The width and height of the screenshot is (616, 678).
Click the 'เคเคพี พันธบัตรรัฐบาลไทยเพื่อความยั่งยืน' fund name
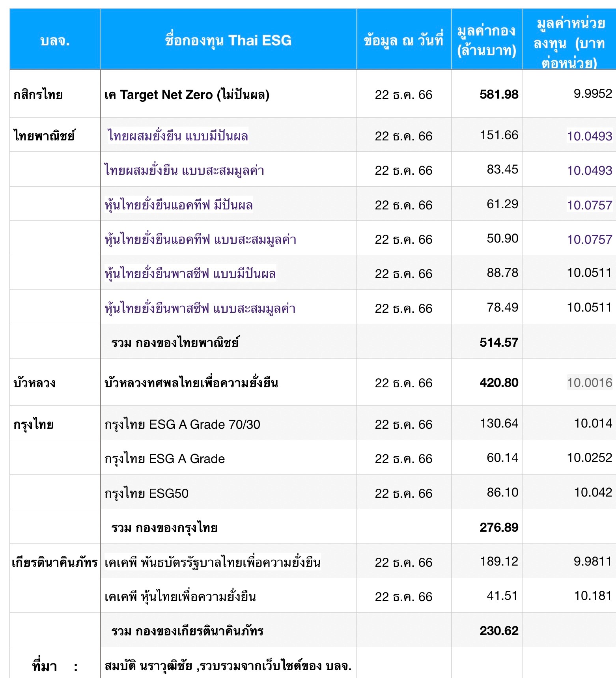pyautogui.click(x=213, y=562)
